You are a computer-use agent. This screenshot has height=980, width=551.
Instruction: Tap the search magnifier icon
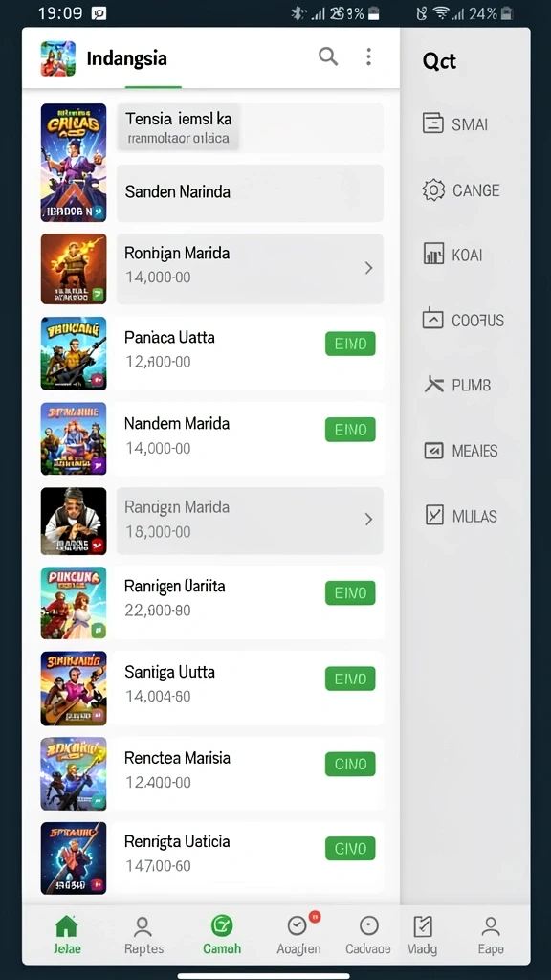(x=328, y=56)
